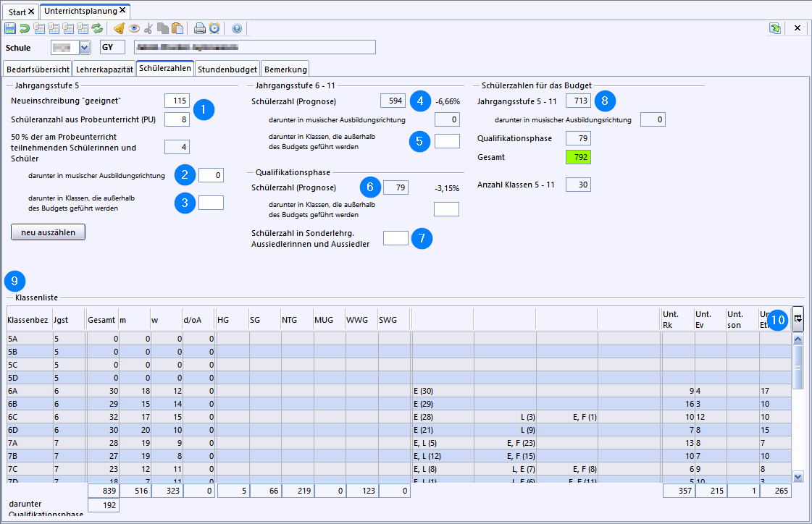Switch to the Lehrerkapazität tab
812x524 pixels.
(104, 69)
